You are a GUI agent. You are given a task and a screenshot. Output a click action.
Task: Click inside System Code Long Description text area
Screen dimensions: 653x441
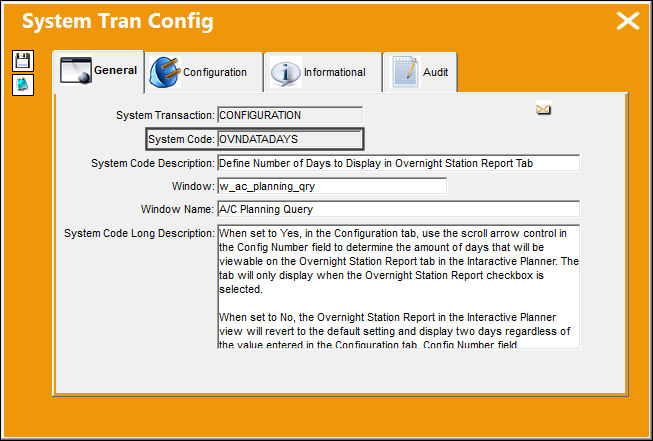[x=399, y=287]
